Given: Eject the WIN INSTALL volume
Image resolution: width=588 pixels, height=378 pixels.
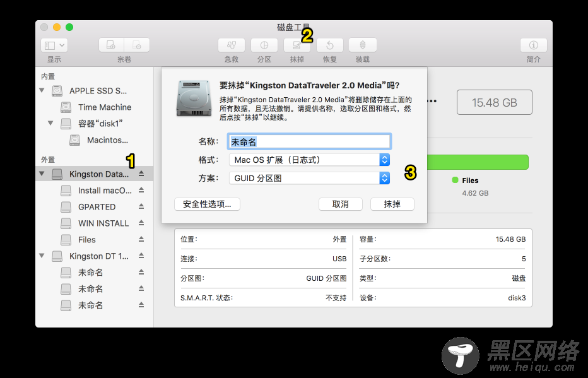Looking at the screenshot, I should tap(141, 223).
